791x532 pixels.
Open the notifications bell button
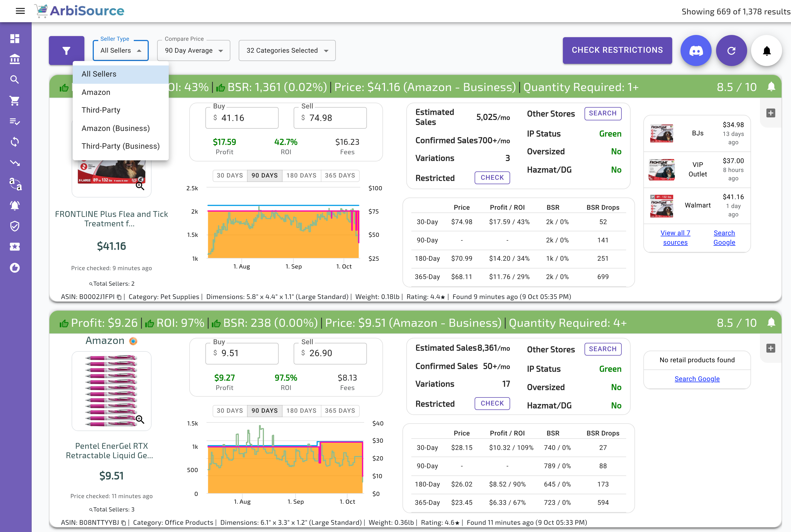(767, 50)
